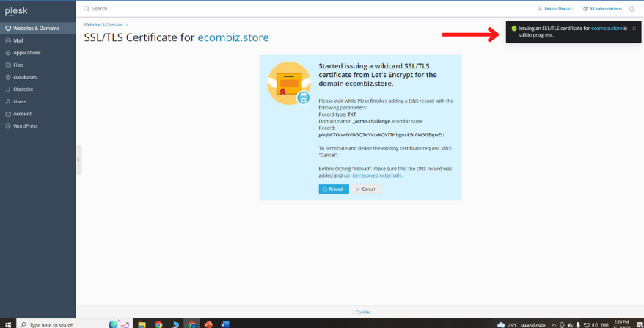The width and height of the screenshot is (644, 328).
Task: Open PowerPoint from the taskbar
Action: click(x=208, y=325)
